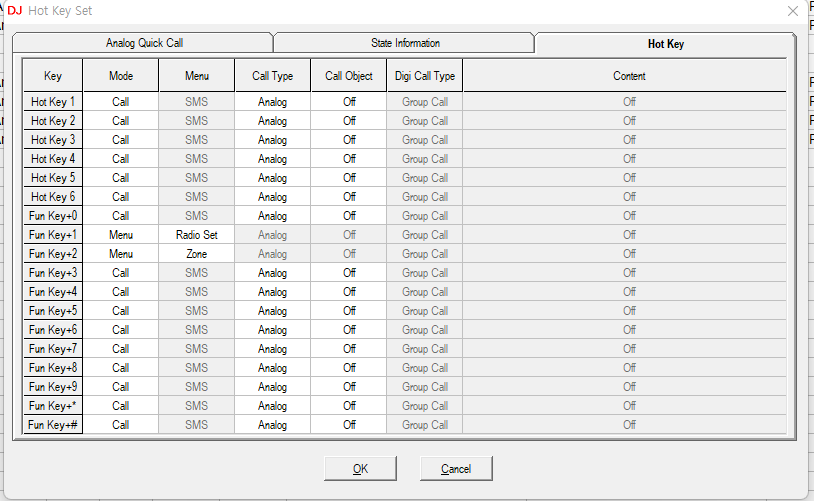Image resolution: width=814 pixels, height=501 pixels.
Task: Click the Call Object cell for Fun Key+6
Action: point(349,330)
